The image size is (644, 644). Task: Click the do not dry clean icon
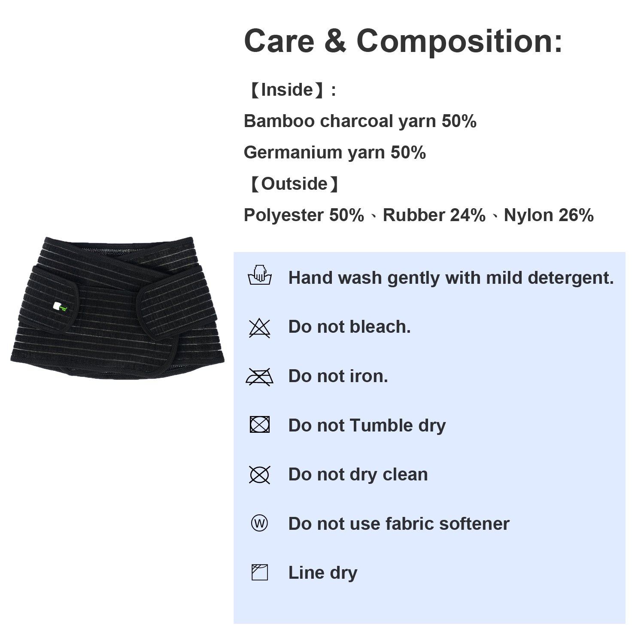(x=260, y=475)
